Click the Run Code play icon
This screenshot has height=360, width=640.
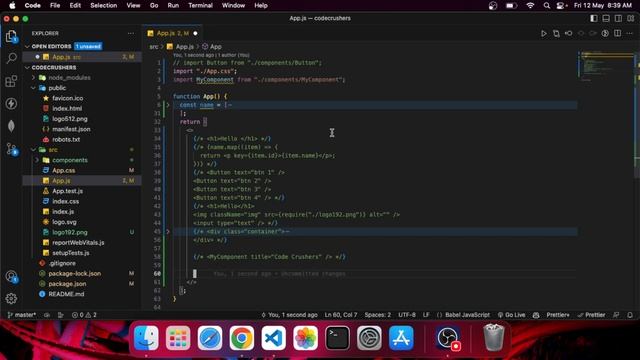pyautogui.click(x=544, y=33)
